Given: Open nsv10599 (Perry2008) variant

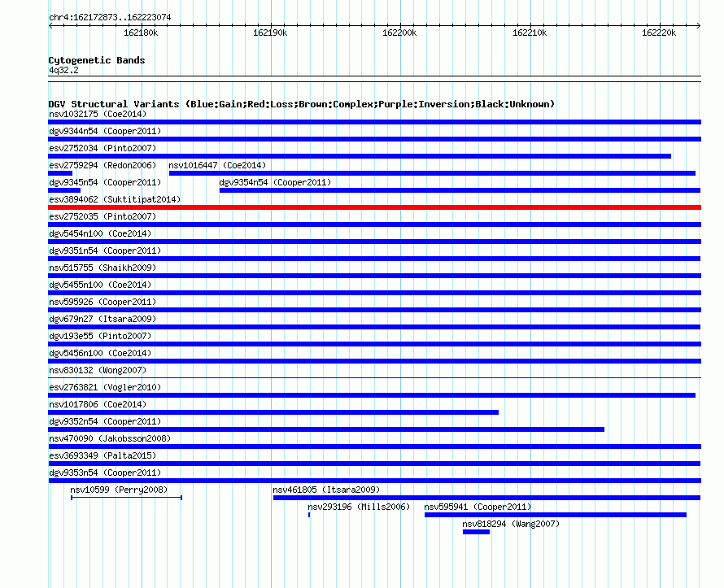Looking at the screenshot, I should (127, 498).
